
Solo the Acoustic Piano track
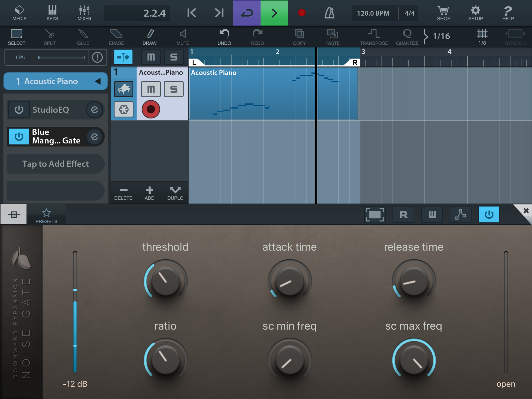point(174,89)
